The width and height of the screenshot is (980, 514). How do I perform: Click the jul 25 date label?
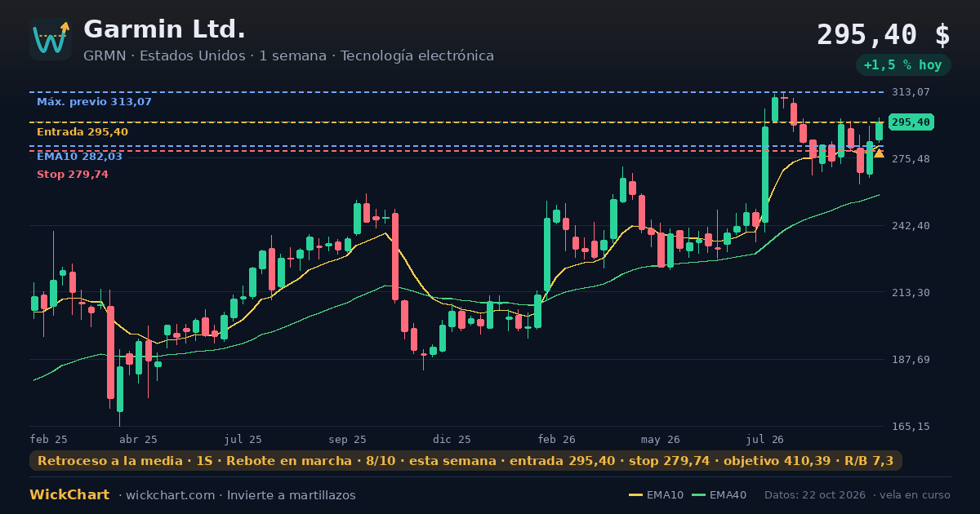(x=243, y=440)
